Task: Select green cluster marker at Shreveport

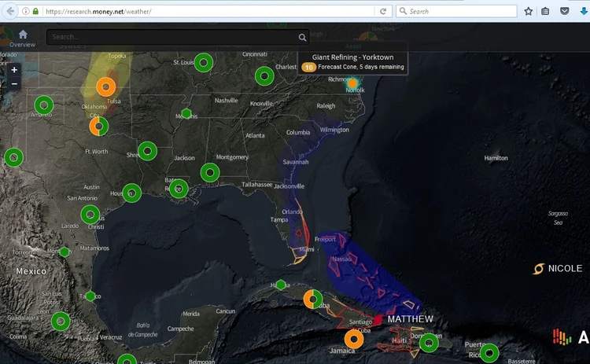Action: 148,151
